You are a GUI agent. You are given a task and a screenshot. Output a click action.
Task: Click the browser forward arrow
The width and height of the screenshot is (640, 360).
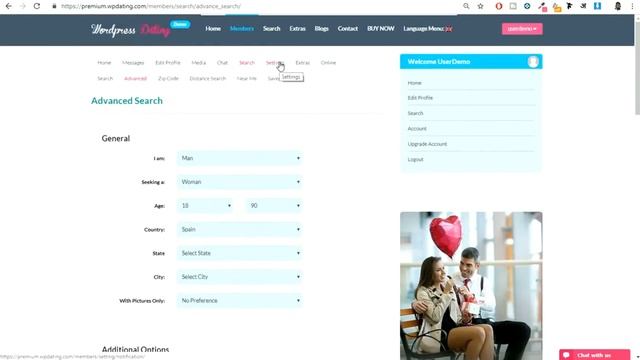point(22,6)
